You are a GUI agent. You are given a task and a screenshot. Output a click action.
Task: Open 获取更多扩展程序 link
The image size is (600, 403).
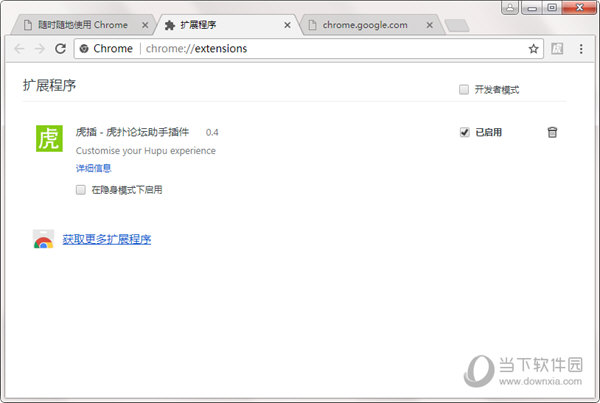(107, 239)
